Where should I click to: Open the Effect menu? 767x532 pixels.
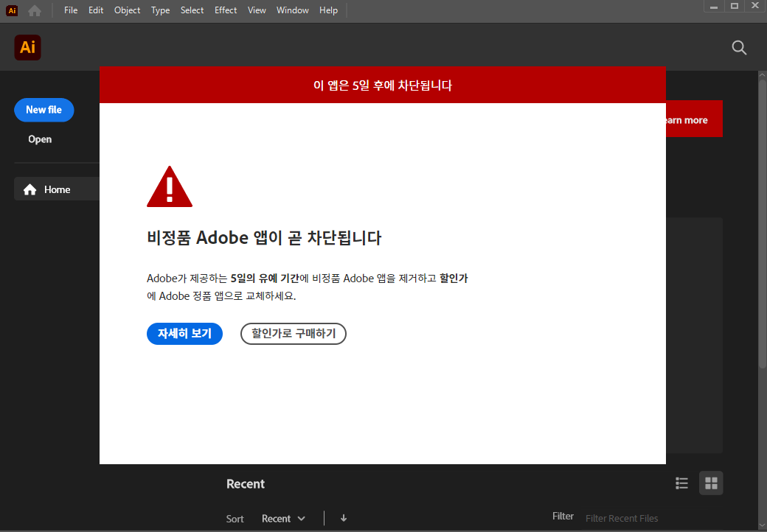(226, 10)
